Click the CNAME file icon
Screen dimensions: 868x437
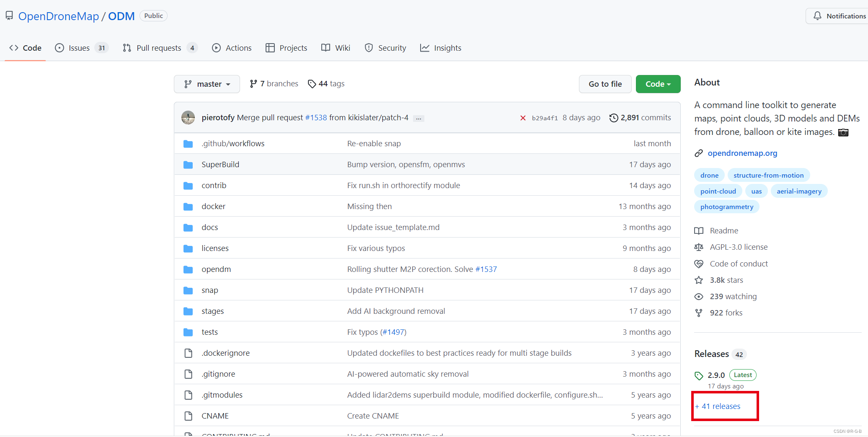pyautogui.click(x=189, y=416)
